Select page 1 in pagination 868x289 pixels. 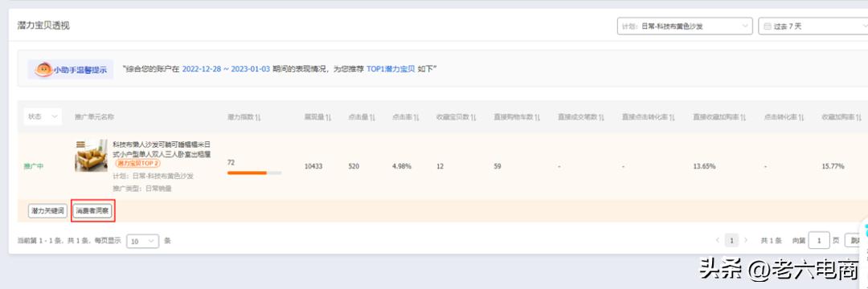pos(732,240)
